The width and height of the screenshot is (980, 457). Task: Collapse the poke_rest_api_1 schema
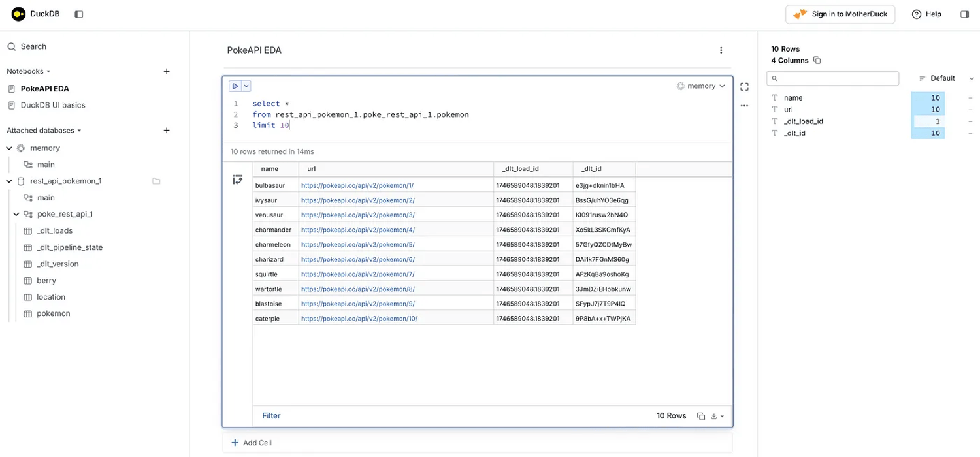pos(16,214)
